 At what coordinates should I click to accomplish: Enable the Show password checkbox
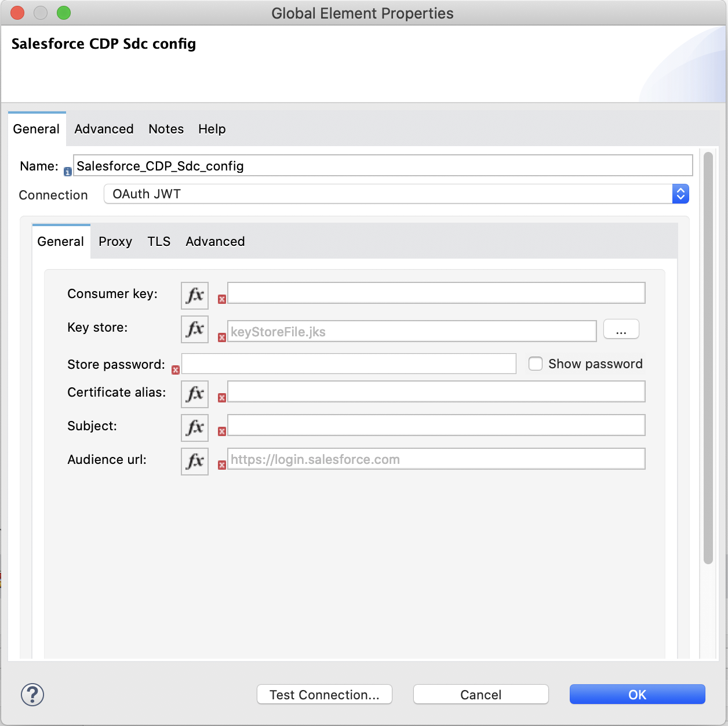click(536, 364)
